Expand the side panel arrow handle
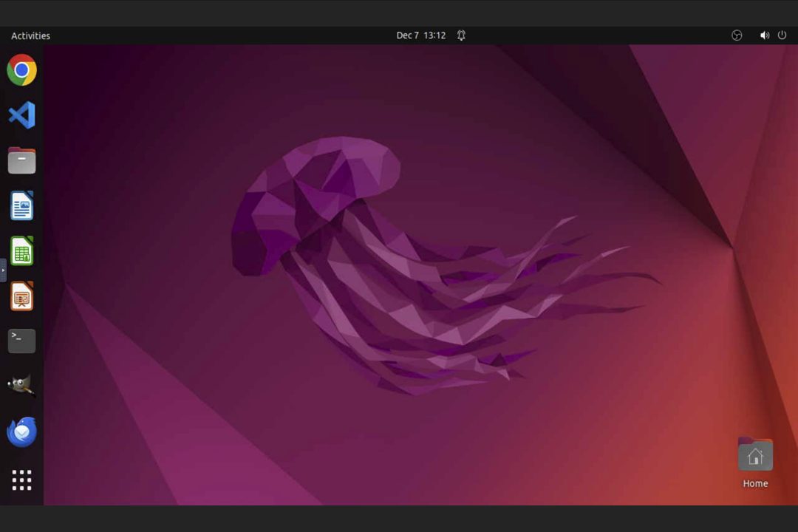 pyautogui.click(x=3, y=270)
